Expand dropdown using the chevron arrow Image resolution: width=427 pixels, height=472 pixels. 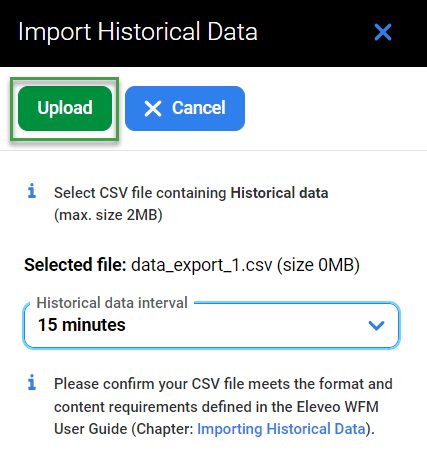pos(376,325)
